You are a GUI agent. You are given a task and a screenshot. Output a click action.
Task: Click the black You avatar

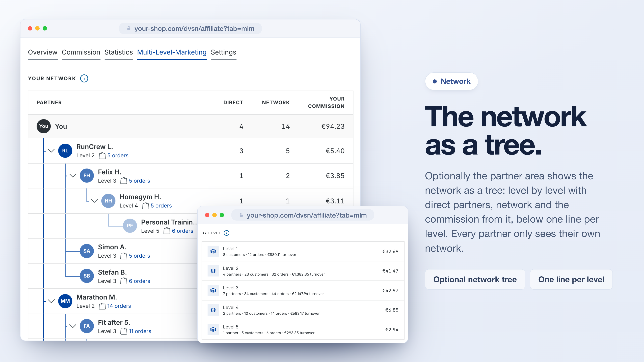(x=44, y=126)
